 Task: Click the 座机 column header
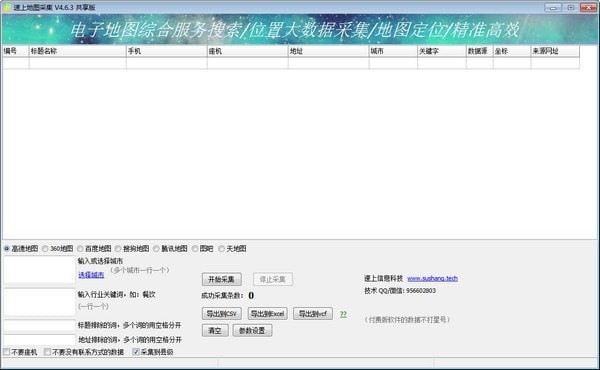click(247, 51)
